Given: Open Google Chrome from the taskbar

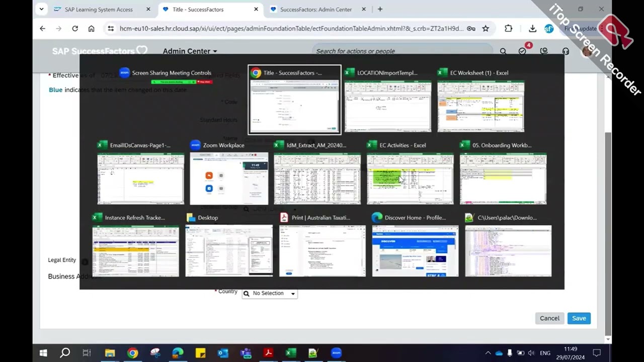Looking at the screenshot, I should [x=132, y=353].
